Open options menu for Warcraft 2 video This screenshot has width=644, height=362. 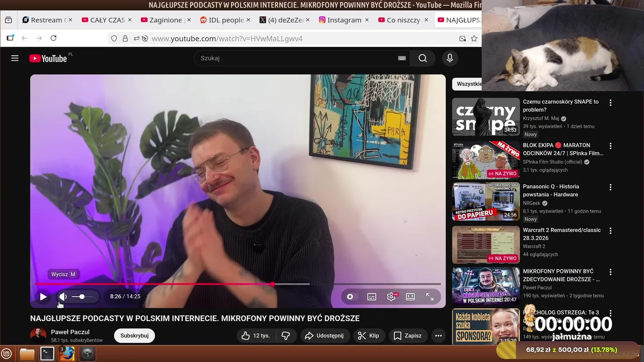point(610,231)
